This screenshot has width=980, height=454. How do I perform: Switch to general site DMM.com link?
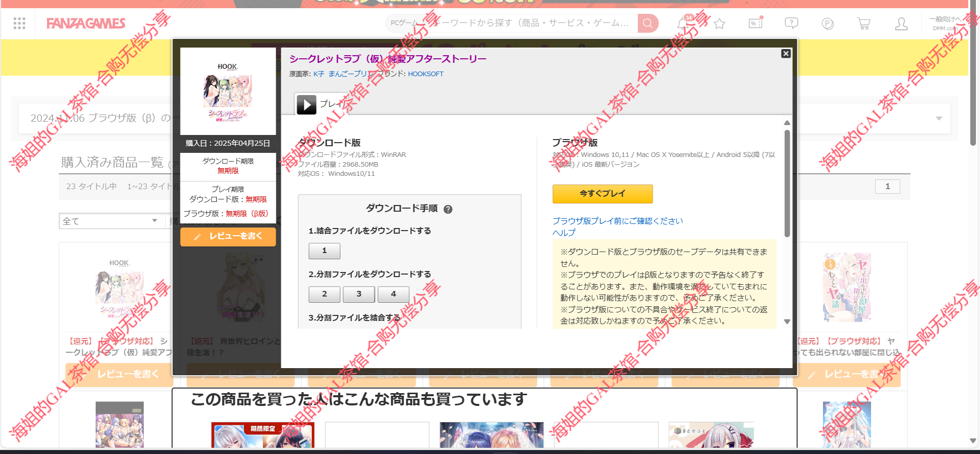pyautogui.click(x=945, y=24)
